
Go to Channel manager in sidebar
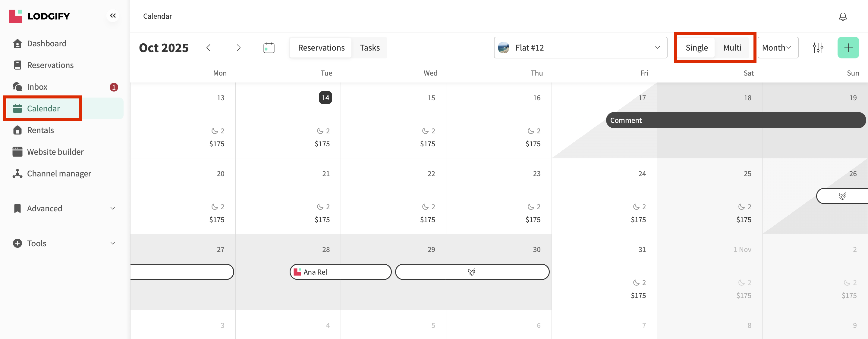(59, 173)
